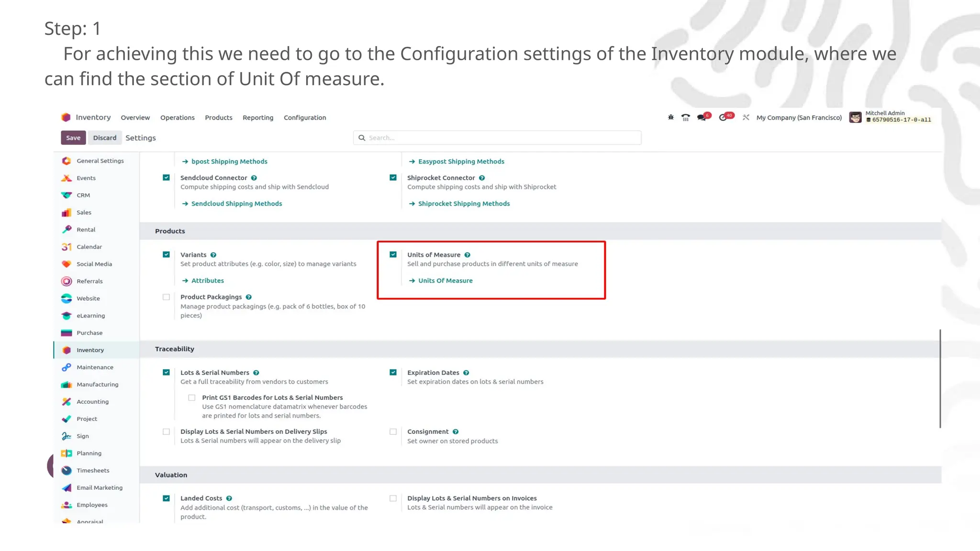
Task: Enable the Product Packagings checkbox
Action: pos(166,297)
